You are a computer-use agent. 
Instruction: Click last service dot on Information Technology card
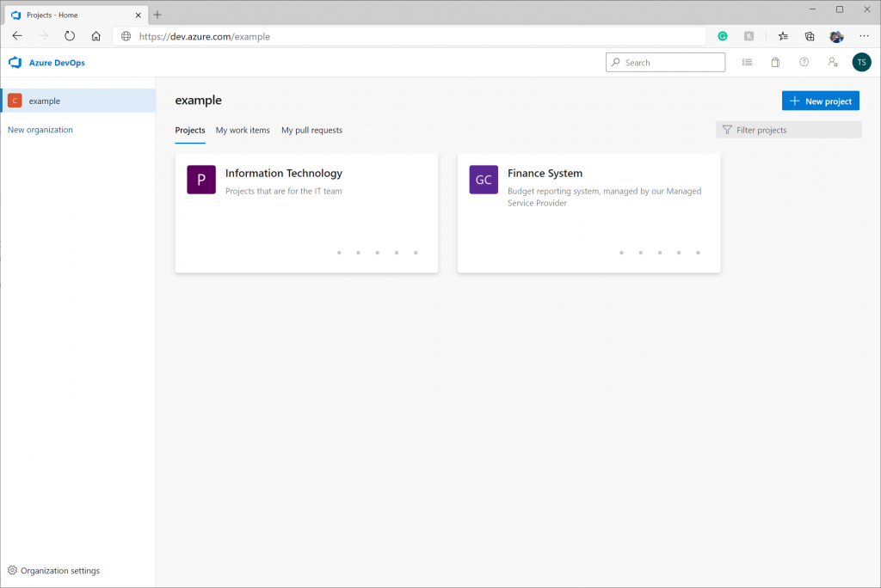pos(416,253)
